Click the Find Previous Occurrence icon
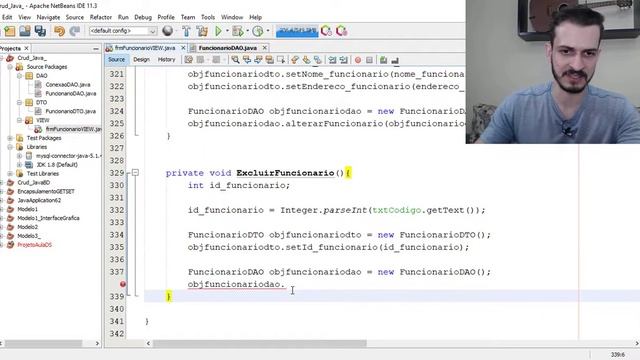This screenshot has height=360, width=640. coord(247,60)
